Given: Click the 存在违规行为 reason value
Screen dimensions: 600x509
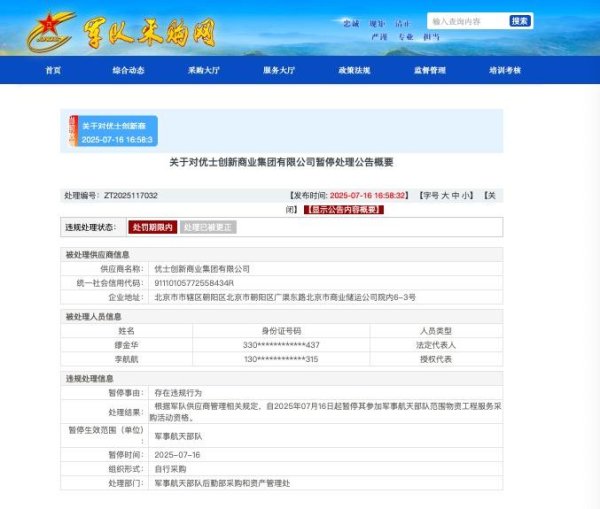Looking at the screenshot, I should coord(178,393).
